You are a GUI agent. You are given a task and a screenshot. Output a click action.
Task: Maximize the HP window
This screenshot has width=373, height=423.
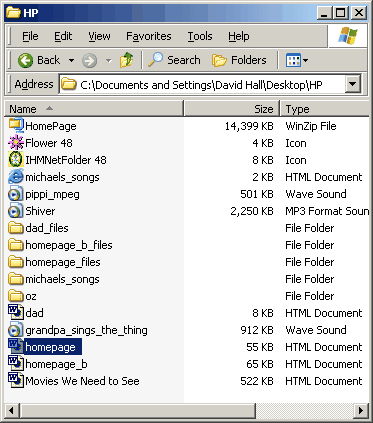tap(340, 13)
